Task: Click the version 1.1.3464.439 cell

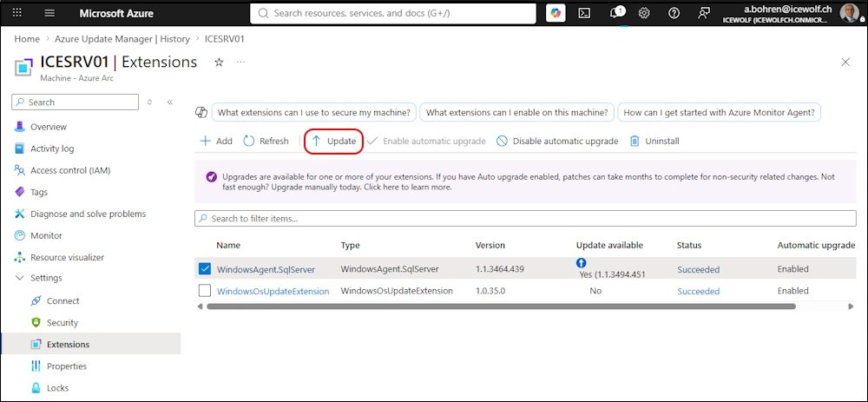Action: coord(500,269)
